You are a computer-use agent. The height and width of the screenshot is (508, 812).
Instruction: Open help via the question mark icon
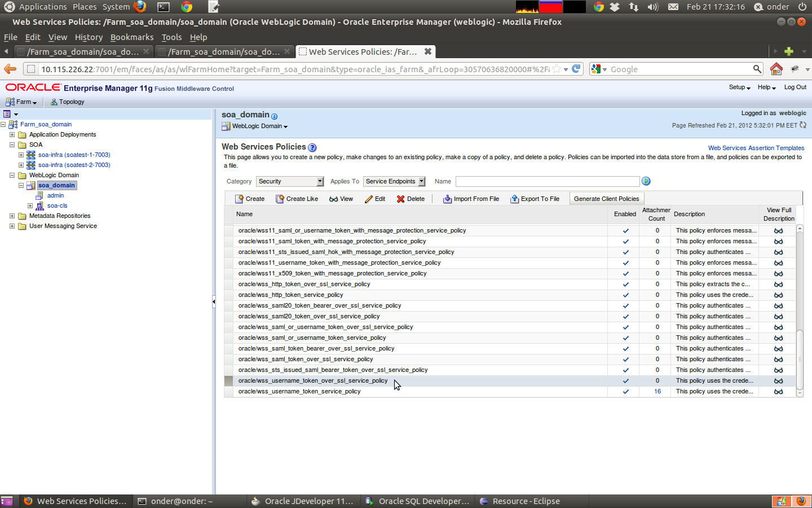click(312, 147)
